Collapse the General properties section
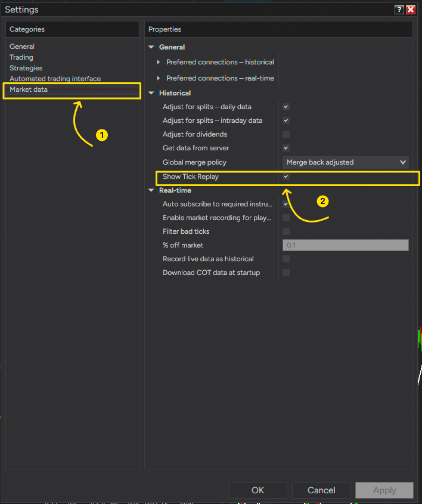The height and width of the screenshot is (504, 422). (x=151, y=47)
